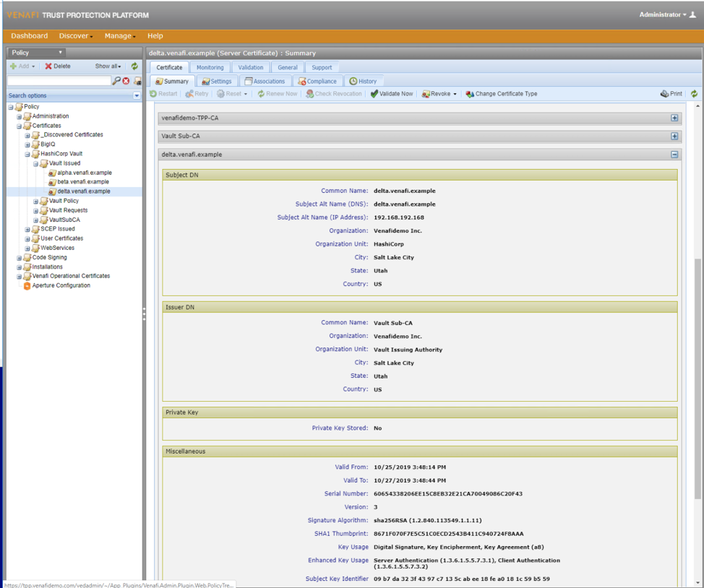Click in the tree search input field
Image resolution: width=704 pixels, height=588 pixels.
[x=59, y=81]
